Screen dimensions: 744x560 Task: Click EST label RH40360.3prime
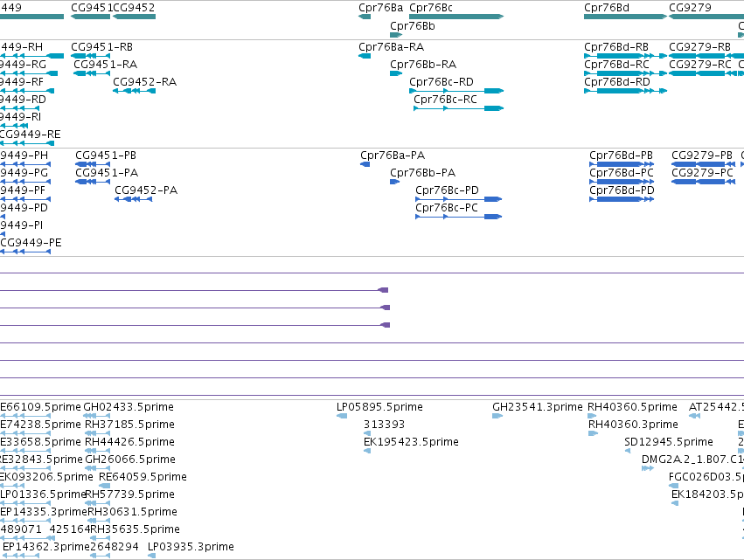633,425
